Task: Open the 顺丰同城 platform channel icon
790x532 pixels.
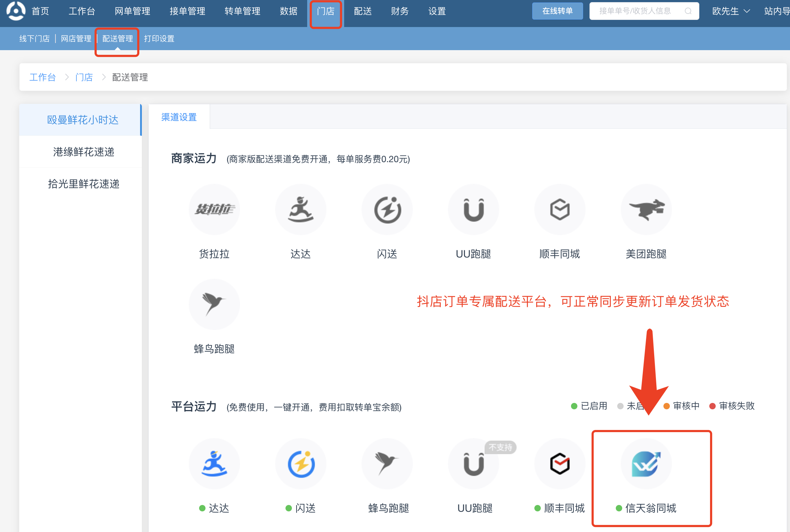Action: click(x=560, y=464)
